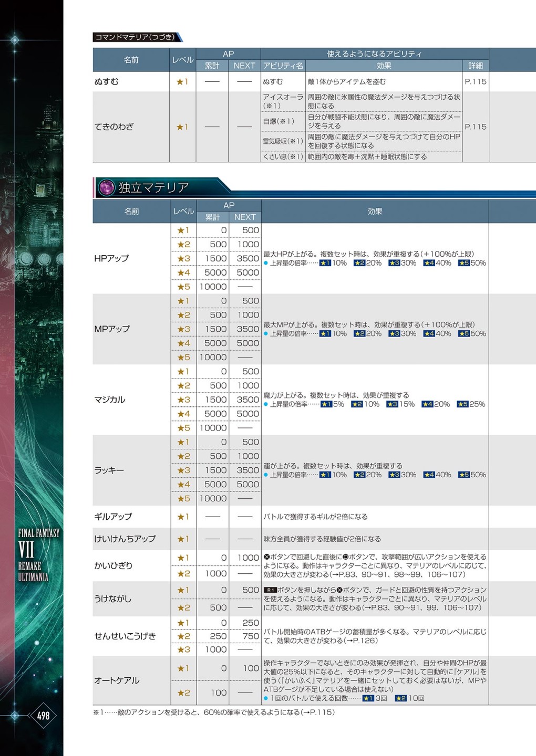The image size is (536, 756).
Task: Click the けいけんちアップ materia name
Action: coord(125,539)
